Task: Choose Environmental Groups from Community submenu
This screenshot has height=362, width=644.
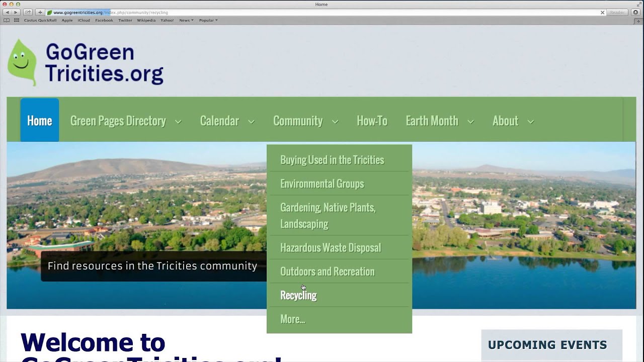Action: tap(339, 184)
